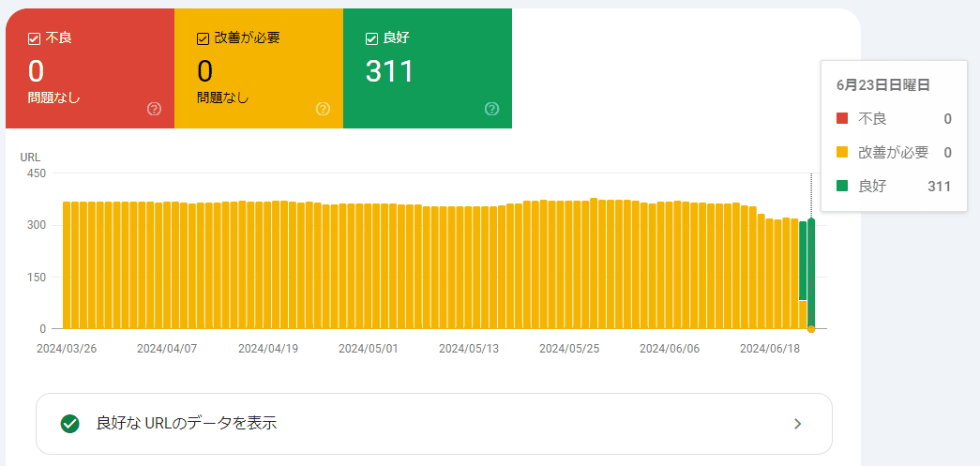Click 問題なし text in yellow card
This screenshot has width=980, height=466.
(x=222, y=98)
